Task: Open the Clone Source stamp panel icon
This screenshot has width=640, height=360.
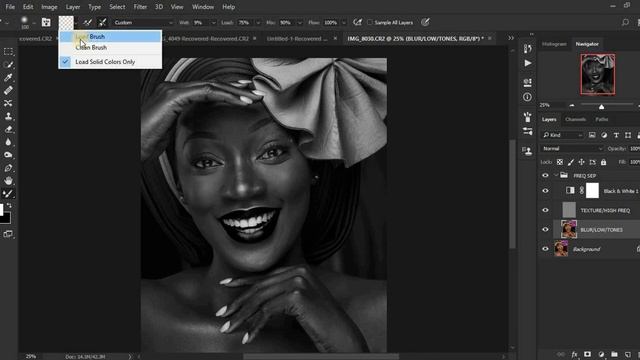Action: (527, 151)
